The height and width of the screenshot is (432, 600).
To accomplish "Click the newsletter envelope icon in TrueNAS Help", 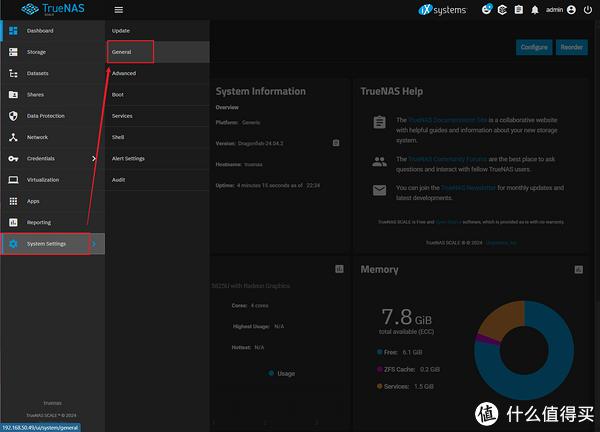I will [379, 190].
